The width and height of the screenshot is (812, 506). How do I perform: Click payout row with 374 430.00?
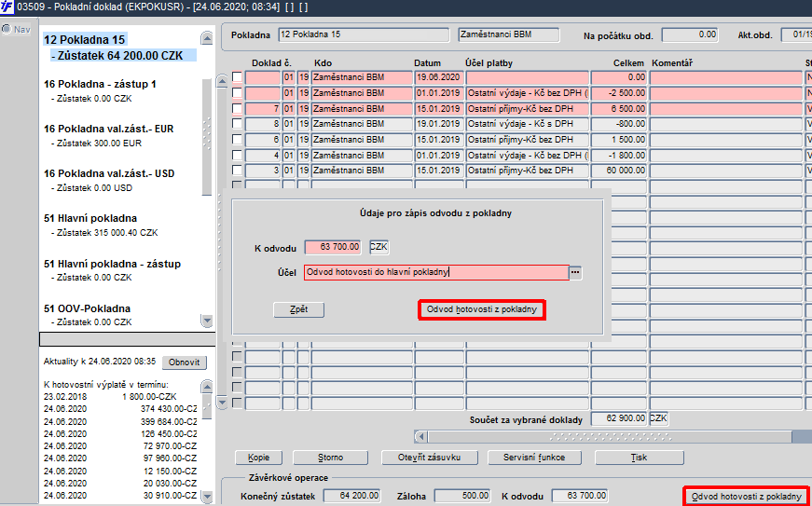click(120, 408)
